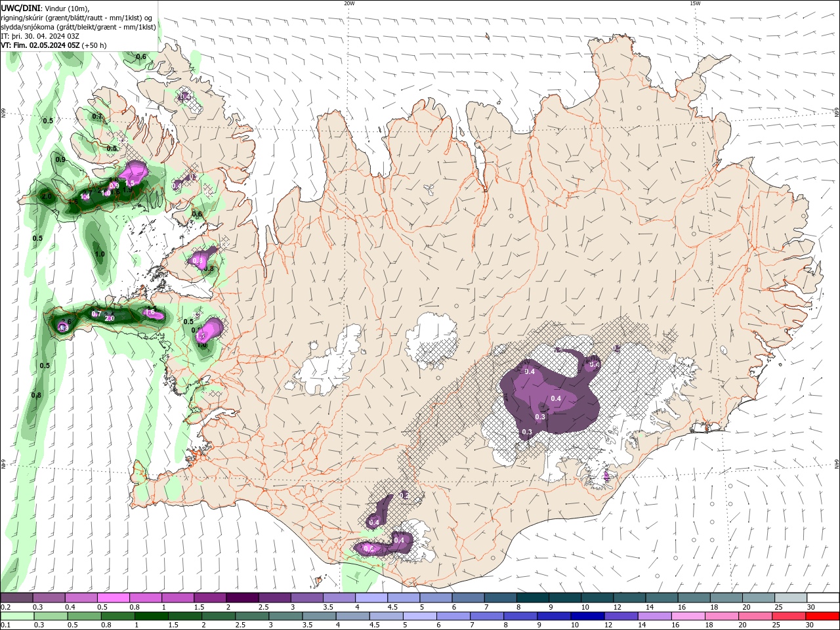840x630 pixels.
Task: Select the '0.1' label in the rain legend
Action: 5,625
